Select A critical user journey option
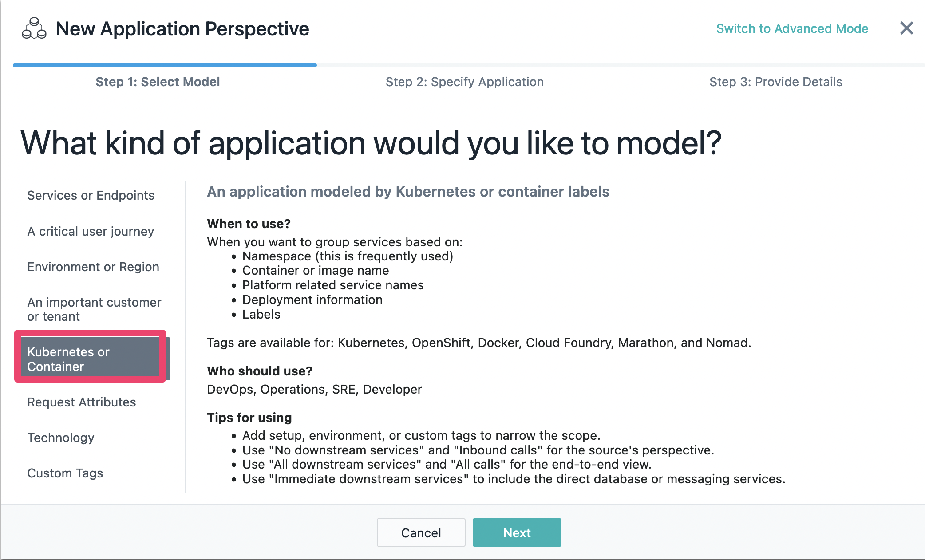Screen dimensions: 925x560 pos(91,231)
